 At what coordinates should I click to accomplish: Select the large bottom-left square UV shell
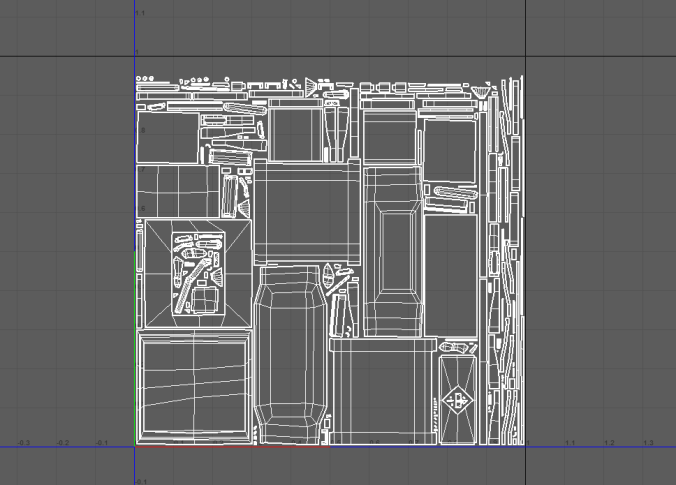[x=193, y=386]
